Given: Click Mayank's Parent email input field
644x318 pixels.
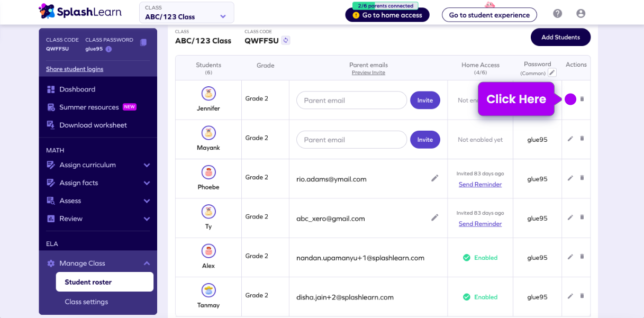Looking at the screenshot, I should [x=351, y=140].
